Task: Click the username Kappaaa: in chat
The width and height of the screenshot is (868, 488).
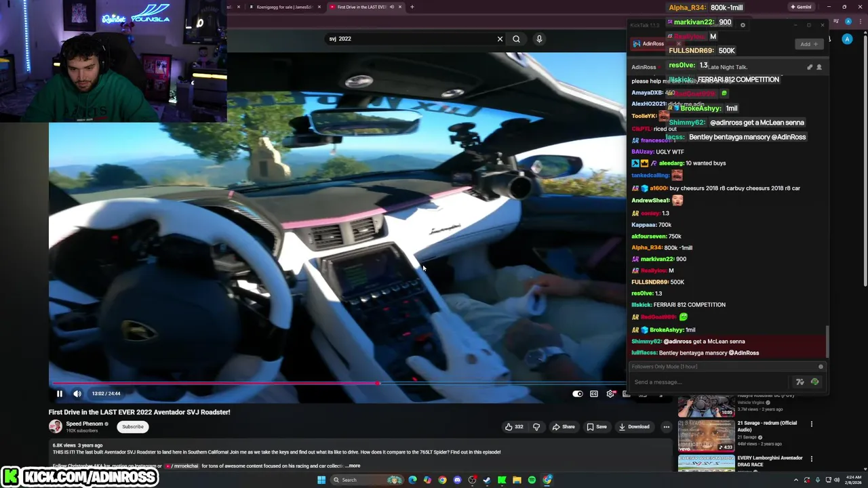Action: [x=644, y=224]
